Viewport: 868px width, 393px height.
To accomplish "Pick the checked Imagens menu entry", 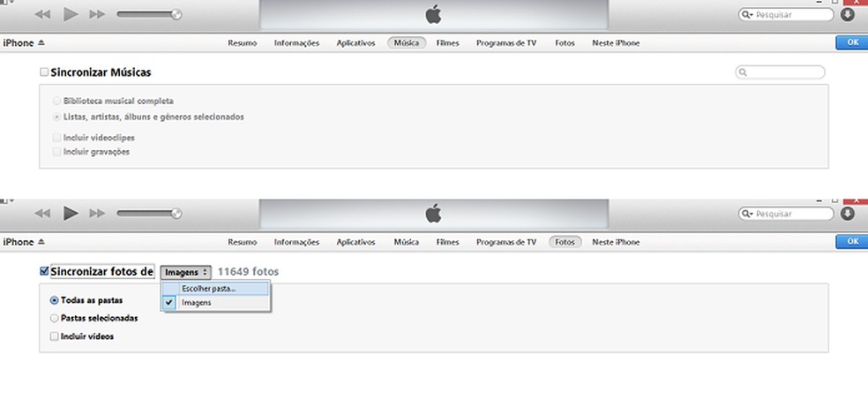I will (x=215, y=303).
